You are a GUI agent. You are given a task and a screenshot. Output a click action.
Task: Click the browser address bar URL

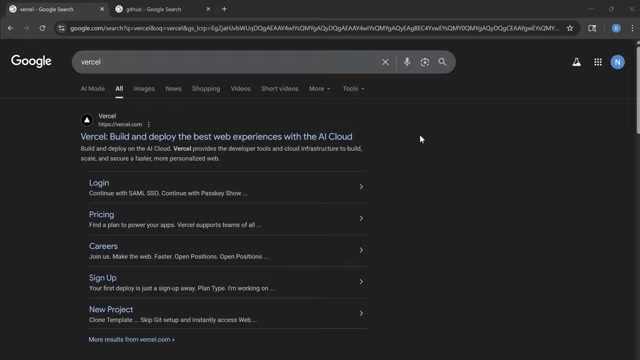[314, 28]
